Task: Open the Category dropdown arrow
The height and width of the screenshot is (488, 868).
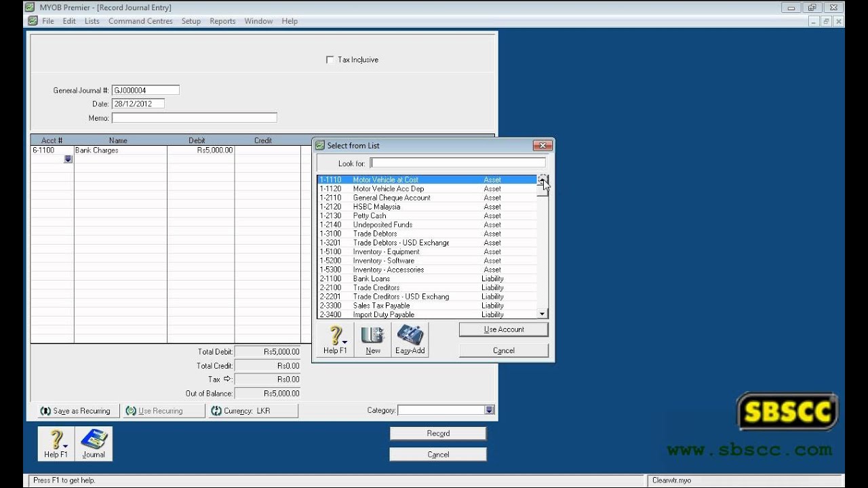Action: pos(490,410)
